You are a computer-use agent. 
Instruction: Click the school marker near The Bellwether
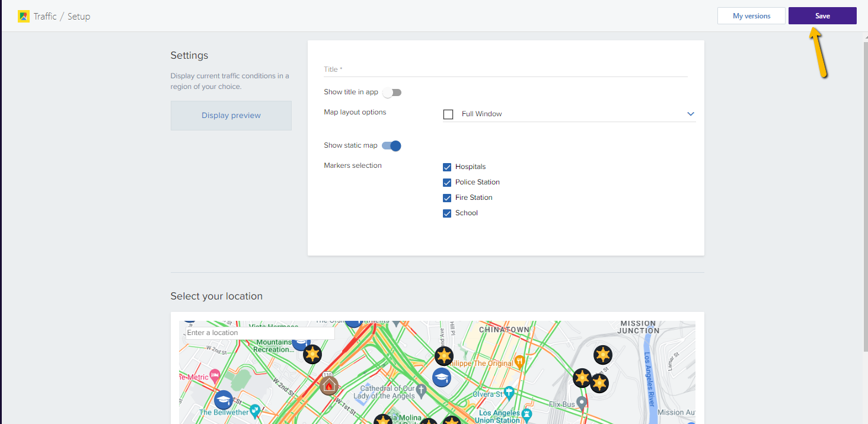224,400
